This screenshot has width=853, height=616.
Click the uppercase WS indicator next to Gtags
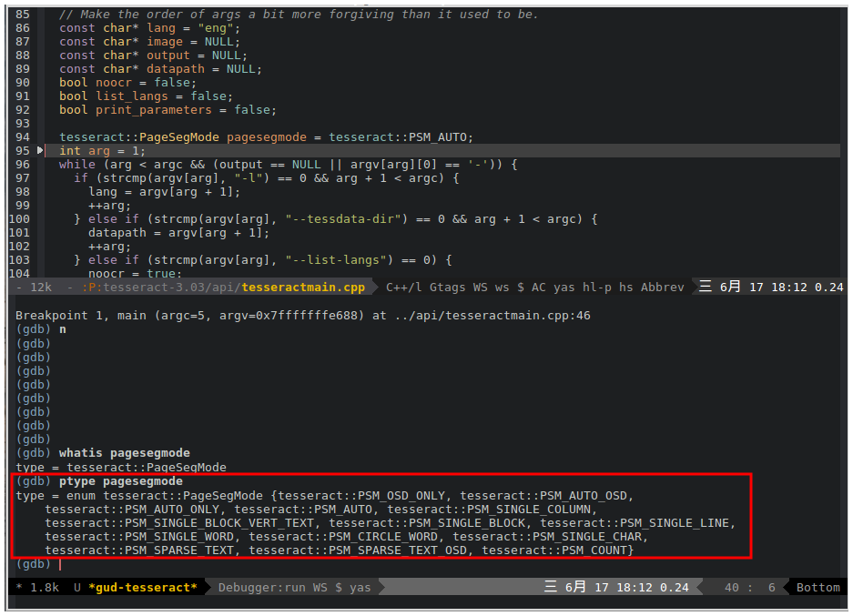[481, 287]
